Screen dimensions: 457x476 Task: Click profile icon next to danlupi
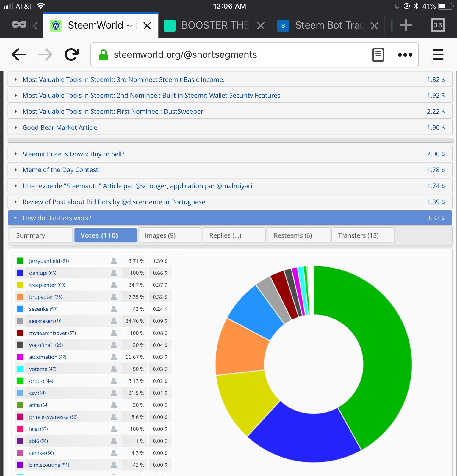pos(114,273)
